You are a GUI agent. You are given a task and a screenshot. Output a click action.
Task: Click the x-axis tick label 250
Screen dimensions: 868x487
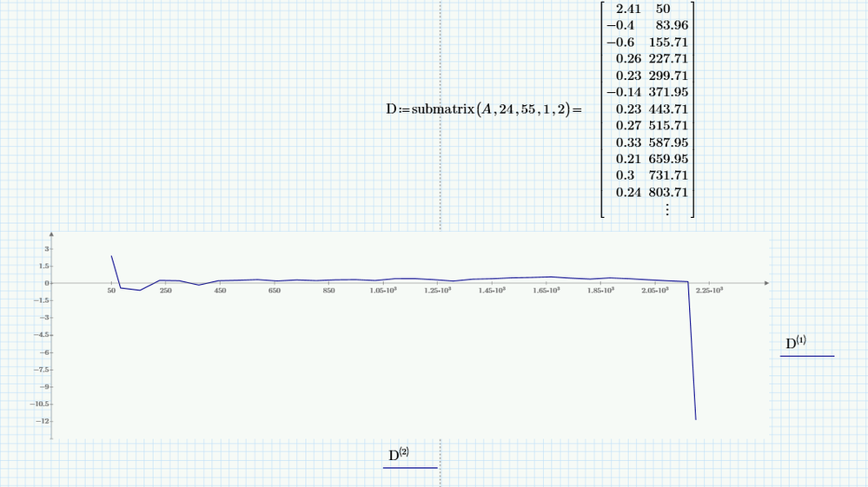pyautogui.click(x=165, y=290)
